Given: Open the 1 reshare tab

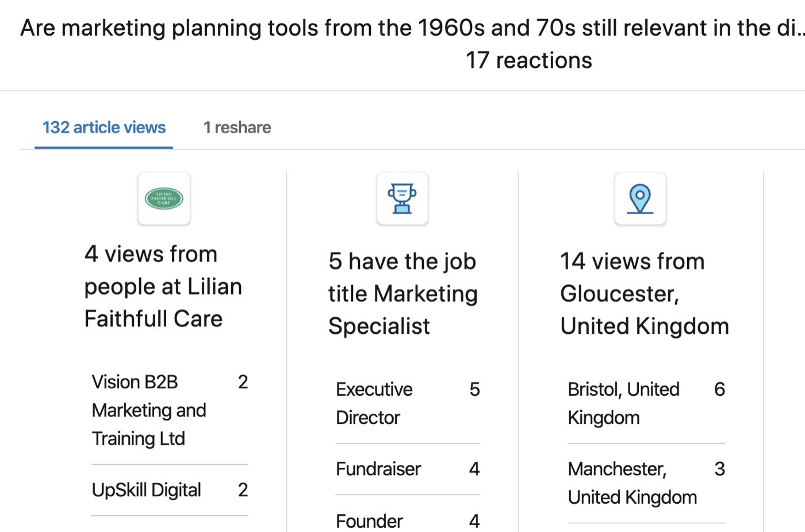Looking at the screenshot, I should tap(237, 128).
